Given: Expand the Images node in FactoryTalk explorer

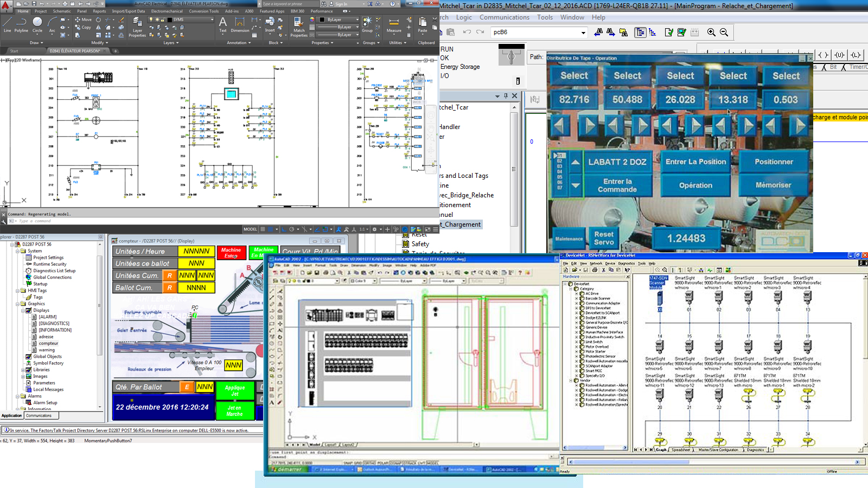Looking at the screenshot, I should tap(23, 376).
